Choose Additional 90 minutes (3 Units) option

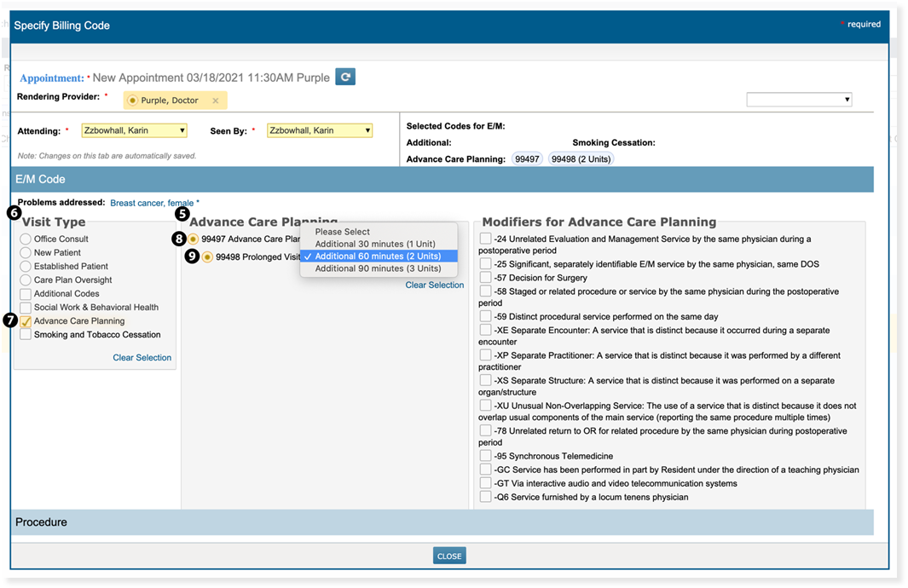[378, 268]
